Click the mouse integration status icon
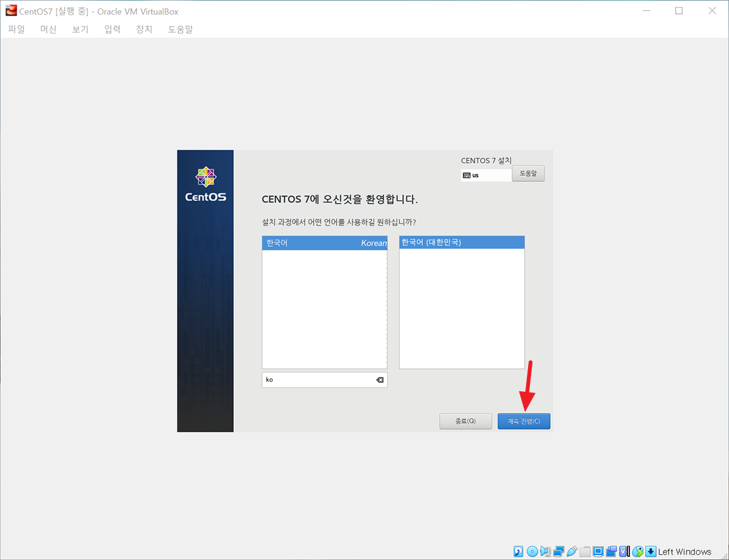Screen dimensions: 729x560 638,551
